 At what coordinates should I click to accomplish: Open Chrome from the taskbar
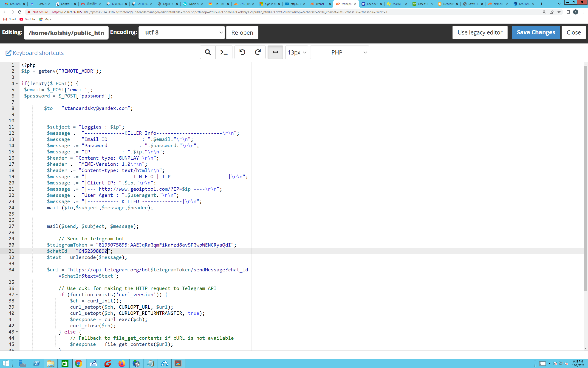(x=79, y=363)
